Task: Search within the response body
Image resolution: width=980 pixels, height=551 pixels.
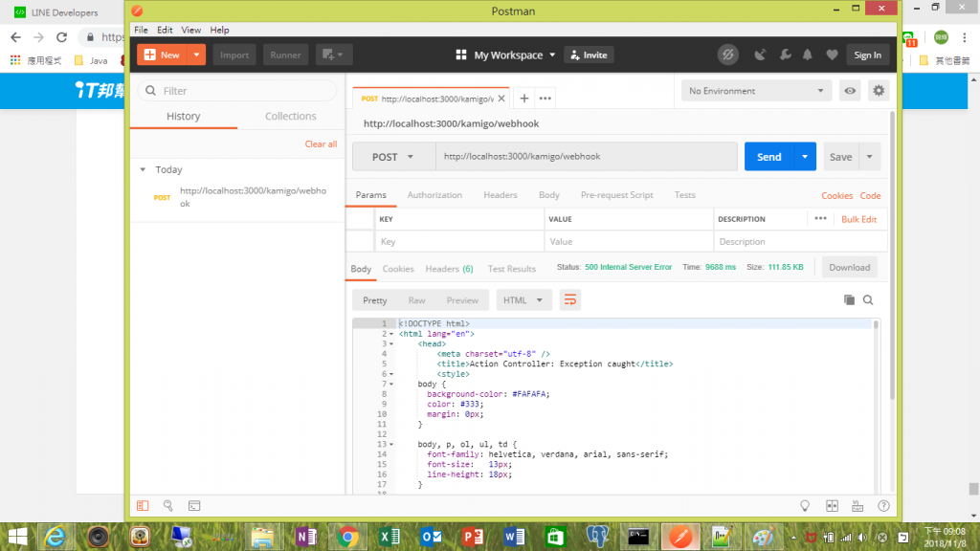Action: pos(868,299)
